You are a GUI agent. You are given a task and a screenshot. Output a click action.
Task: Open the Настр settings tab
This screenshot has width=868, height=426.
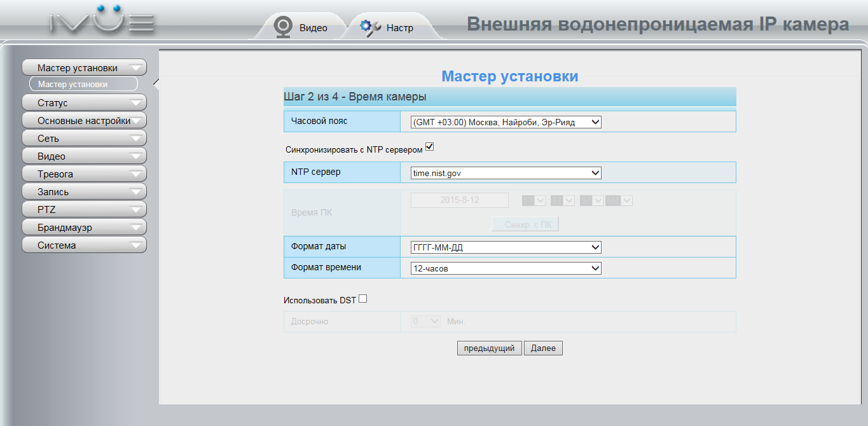coord(389,27)
